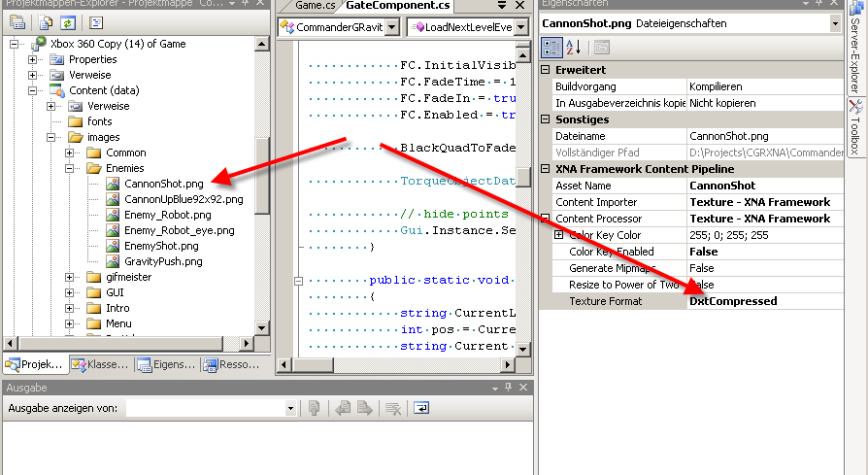The width and height of the screenshot is (868, 475).
Task: Collapse the images folder
Action: [50, 137]
